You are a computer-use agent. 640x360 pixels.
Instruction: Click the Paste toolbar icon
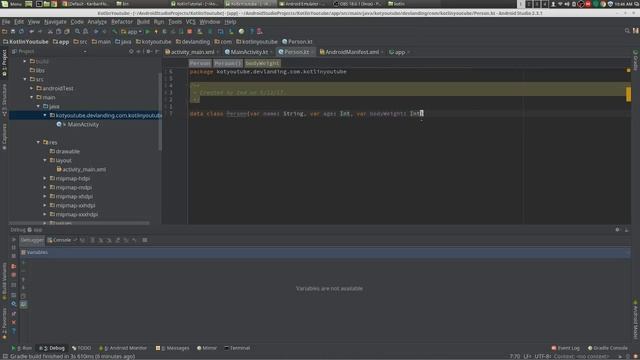[67, 31]
